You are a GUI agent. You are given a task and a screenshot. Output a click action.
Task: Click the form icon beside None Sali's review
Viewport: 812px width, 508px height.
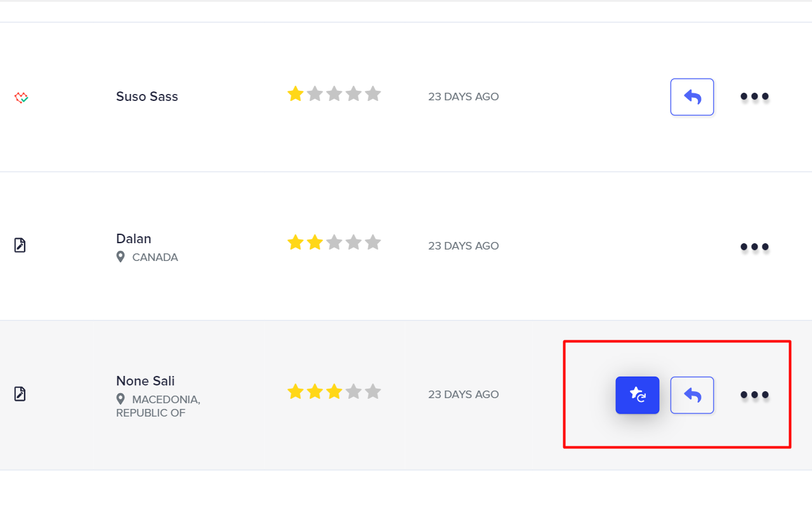pos(20,394)
